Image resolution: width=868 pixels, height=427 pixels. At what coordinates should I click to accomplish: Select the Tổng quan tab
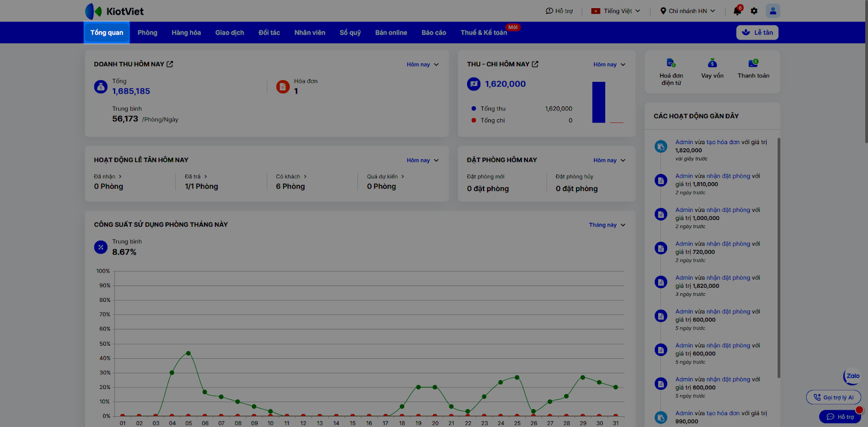(x=107, y=33)
